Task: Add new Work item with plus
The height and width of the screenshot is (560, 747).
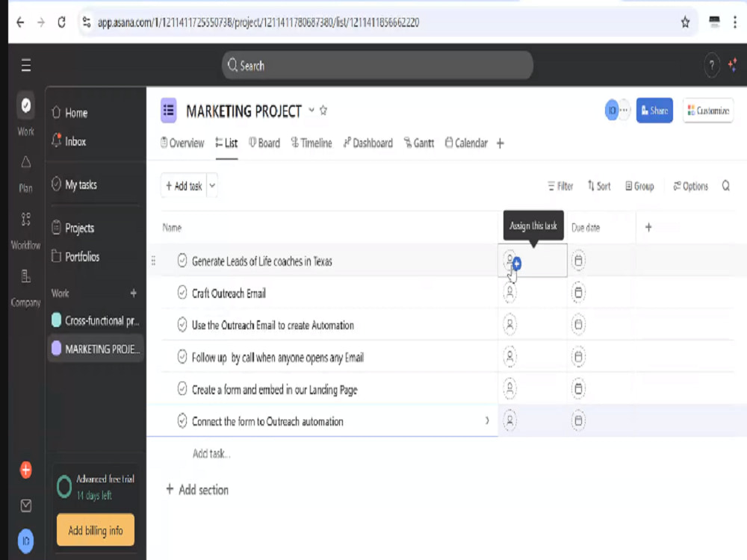Action: (x=134, y=293)
